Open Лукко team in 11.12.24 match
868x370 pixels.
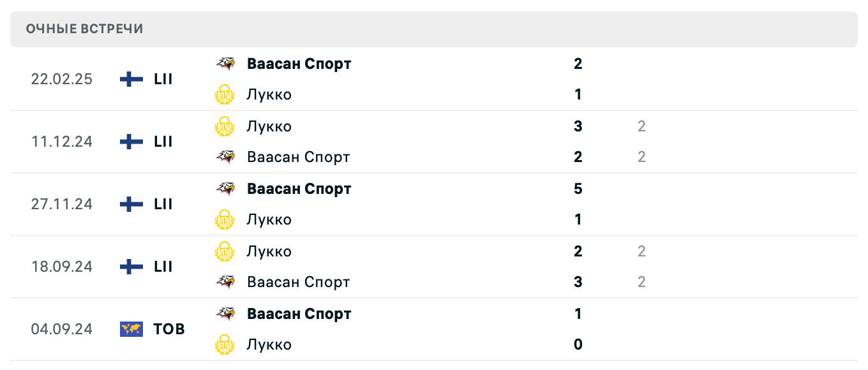click(269, 126)
